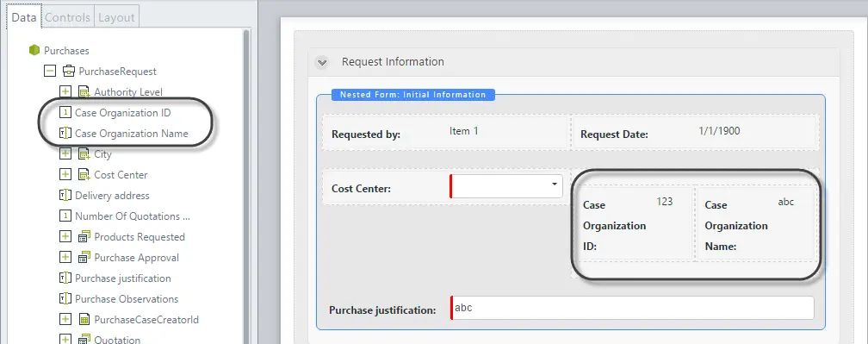Click the Purchase justification text icon
The image size is (868, 344).
pyautogui.click(x=65, y=278)
